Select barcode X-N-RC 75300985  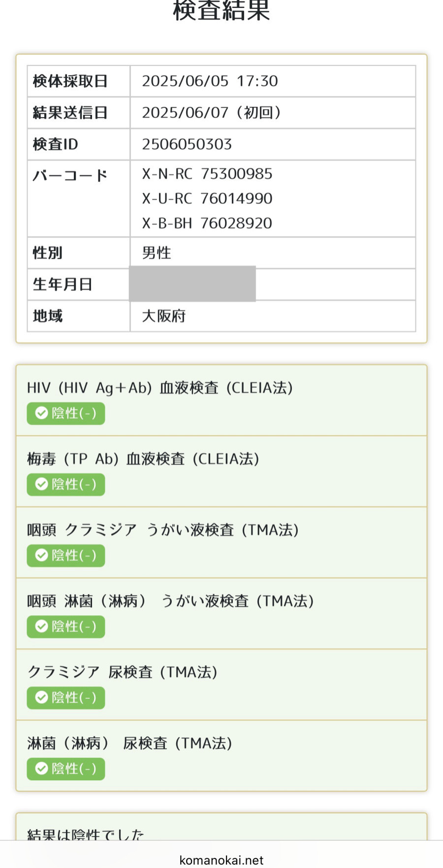tap(207, 174)
